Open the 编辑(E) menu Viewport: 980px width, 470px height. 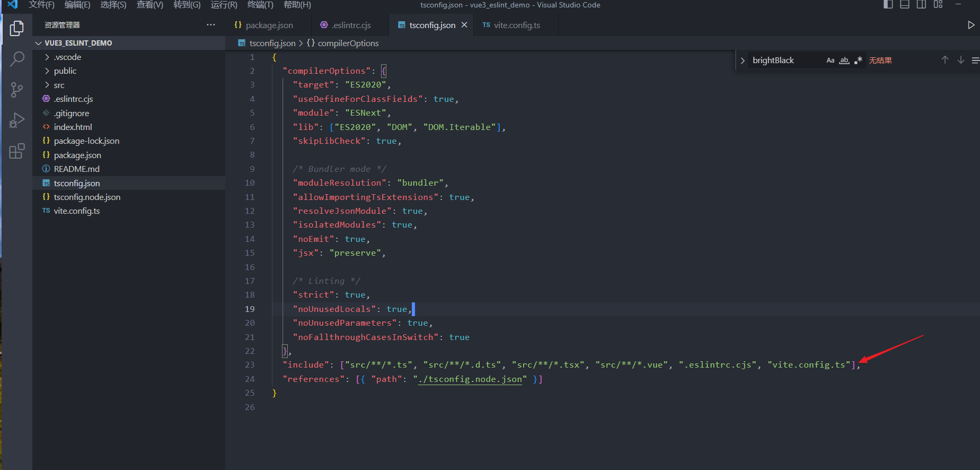77,5
